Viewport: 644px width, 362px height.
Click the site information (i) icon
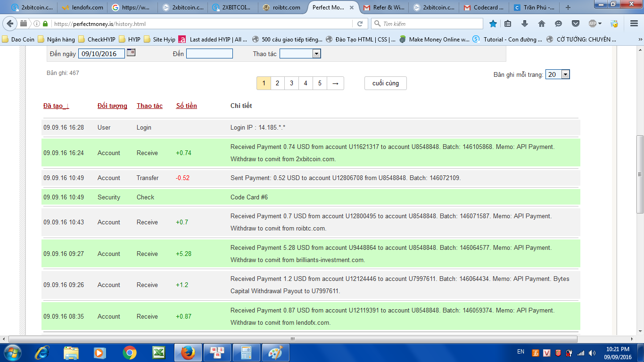(x=37, y=24)
